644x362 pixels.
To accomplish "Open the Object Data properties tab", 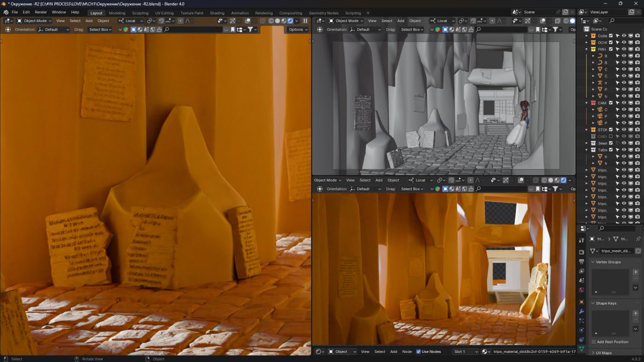I will pos(582,349).
